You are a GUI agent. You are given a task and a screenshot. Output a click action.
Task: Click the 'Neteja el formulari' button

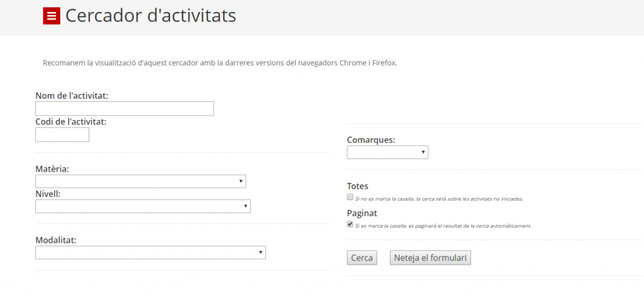coord(430,258)
